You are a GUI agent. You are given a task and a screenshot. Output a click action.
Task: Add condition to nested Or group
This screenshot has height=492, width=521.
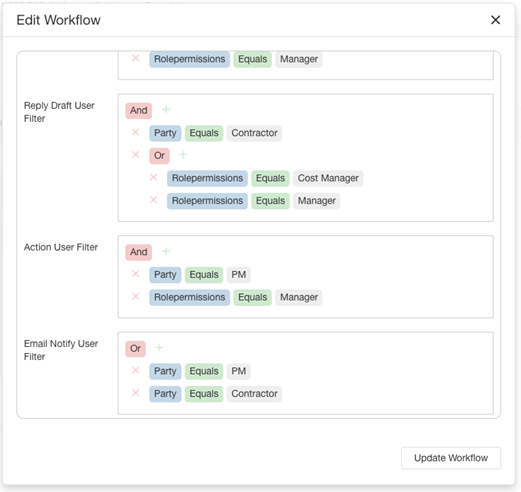coord(183,155)
